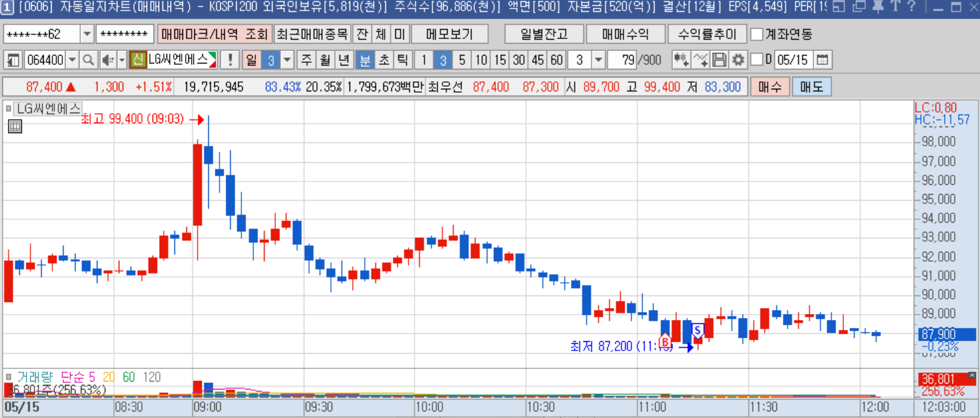
Task: Switch to 년 yearly period
Action: click(343, 60)
